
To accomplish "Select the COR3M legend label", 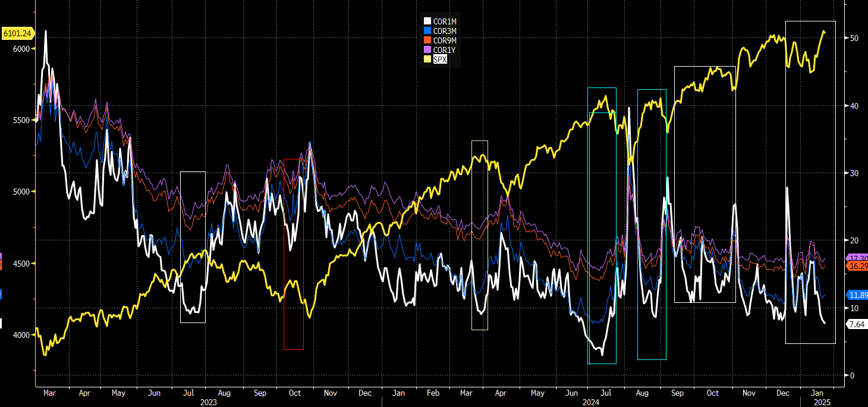I will tap(445, 31).
